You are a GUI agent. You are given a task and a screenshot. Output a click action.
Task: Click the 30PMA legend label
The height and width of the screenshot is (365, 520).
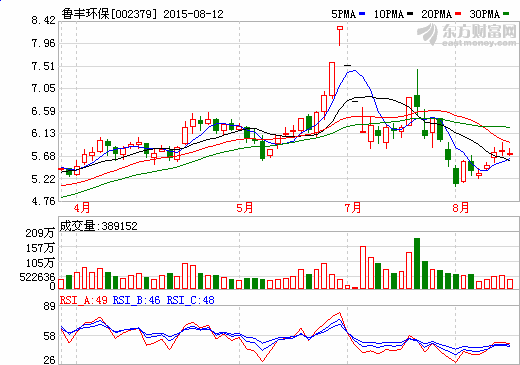(x=484, y=14)
